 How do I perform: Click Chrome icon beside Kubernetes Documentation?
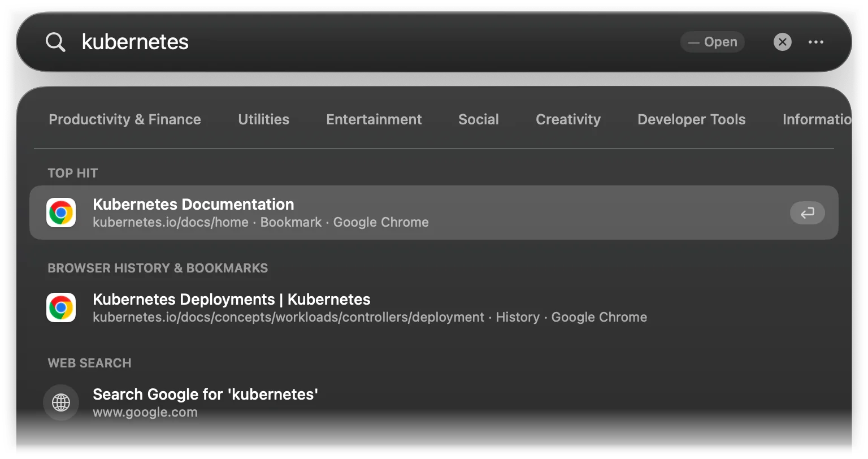[x=61, y=213]
